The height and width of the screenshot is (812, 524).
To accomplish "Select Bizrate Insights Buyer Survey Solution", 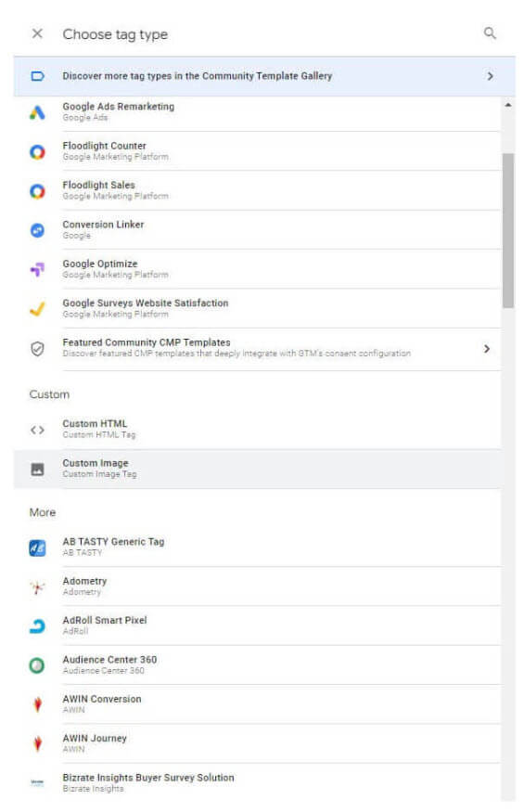I will click(257, 783).
